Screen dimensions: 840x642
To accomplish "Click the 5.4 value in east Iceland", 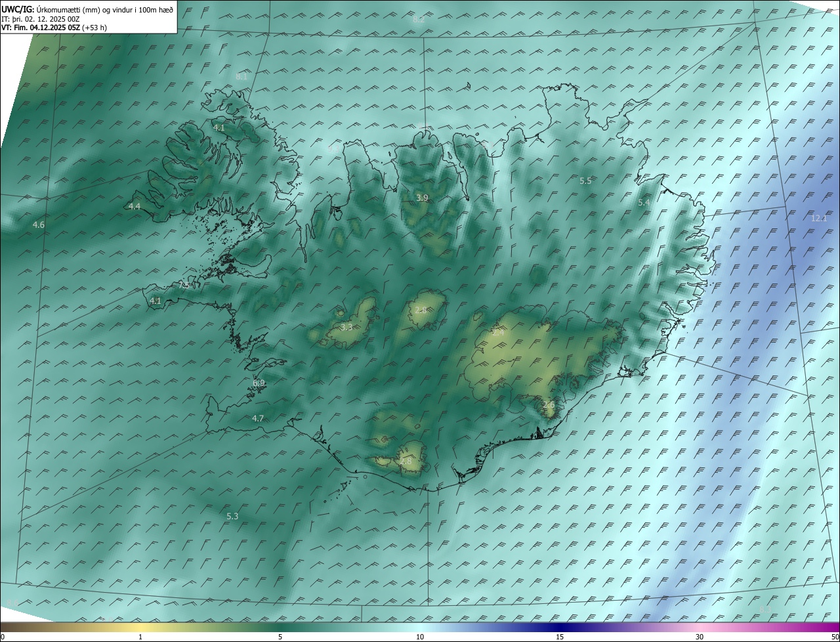I will (644, 203).
